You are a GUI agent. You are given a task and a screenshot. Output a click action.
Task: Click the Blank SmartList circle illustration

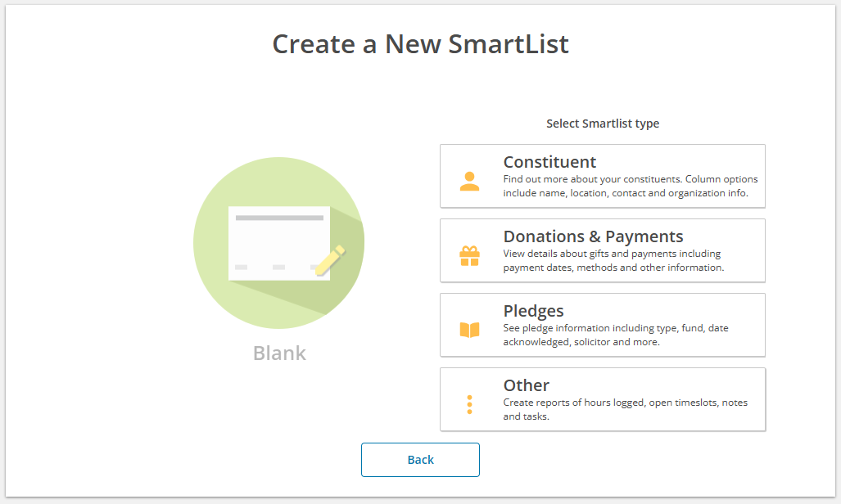pyautogui.click(x=279, y=243)
